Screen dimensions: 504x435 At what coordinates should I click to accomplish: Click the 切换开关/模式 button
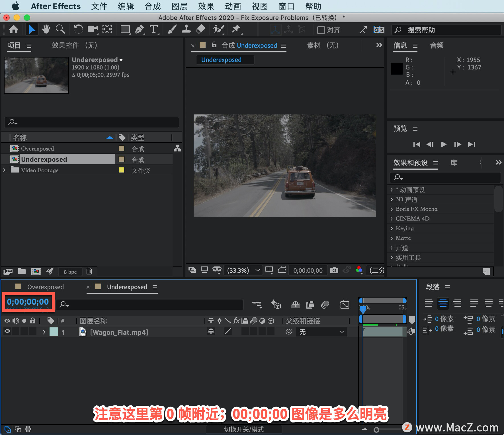[244, 429]
